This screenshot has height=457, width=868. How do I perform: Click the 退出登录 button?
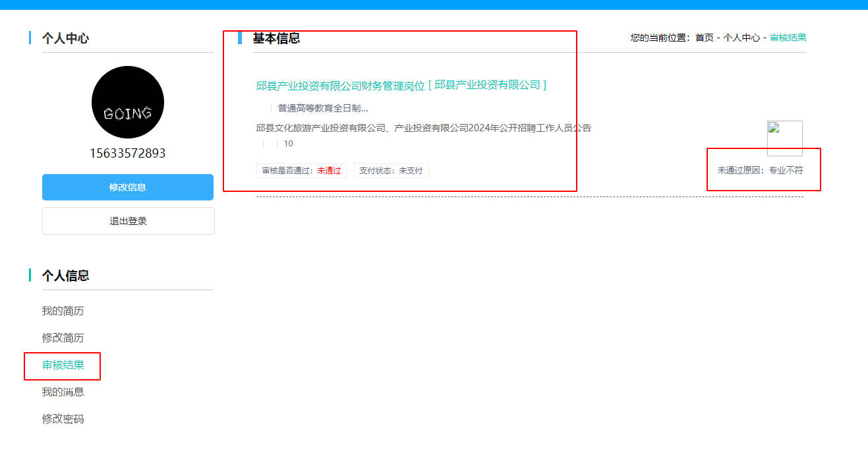(129, 221)
